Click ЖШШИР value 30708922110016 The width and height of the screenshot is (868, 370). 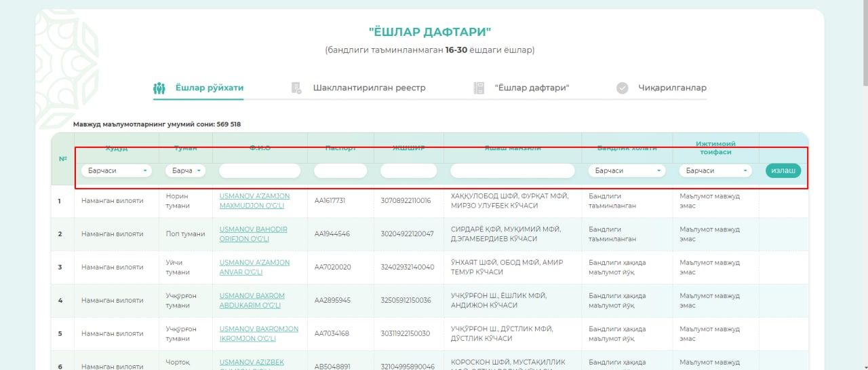pos(406,201)
